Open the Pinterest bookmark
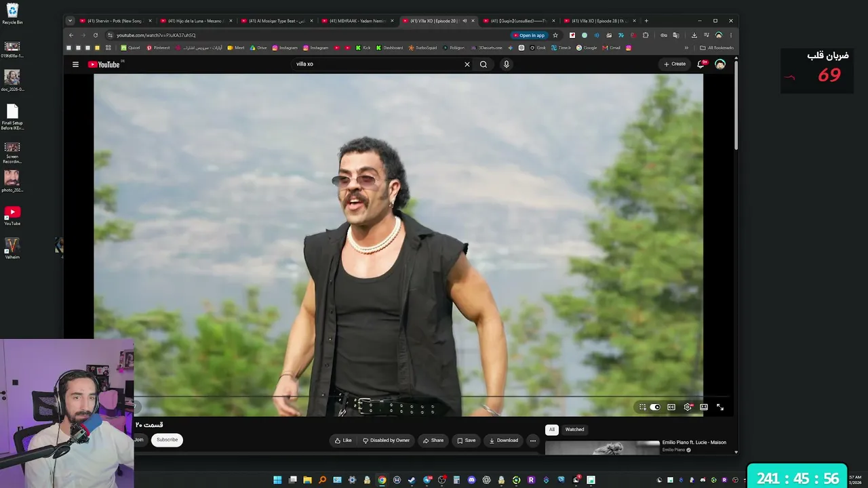868x488 pixels. coord(158,48)
